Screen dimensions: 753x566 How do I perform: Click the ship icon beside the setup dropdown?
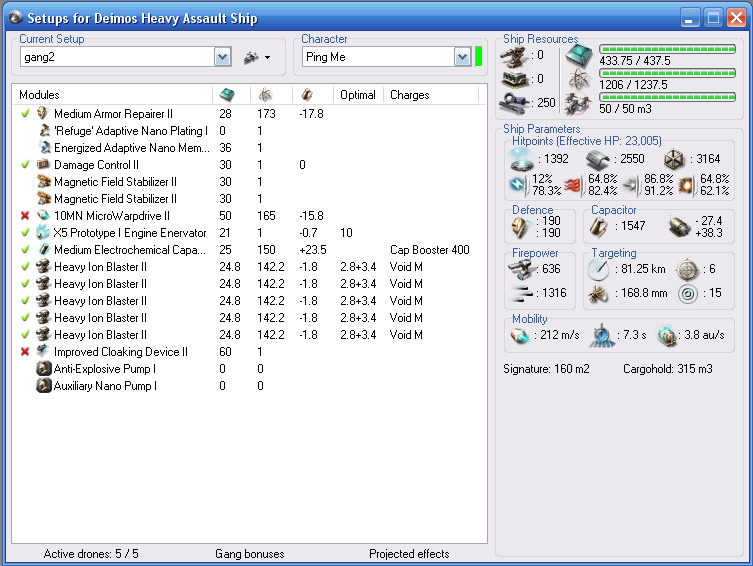[252, 58]
